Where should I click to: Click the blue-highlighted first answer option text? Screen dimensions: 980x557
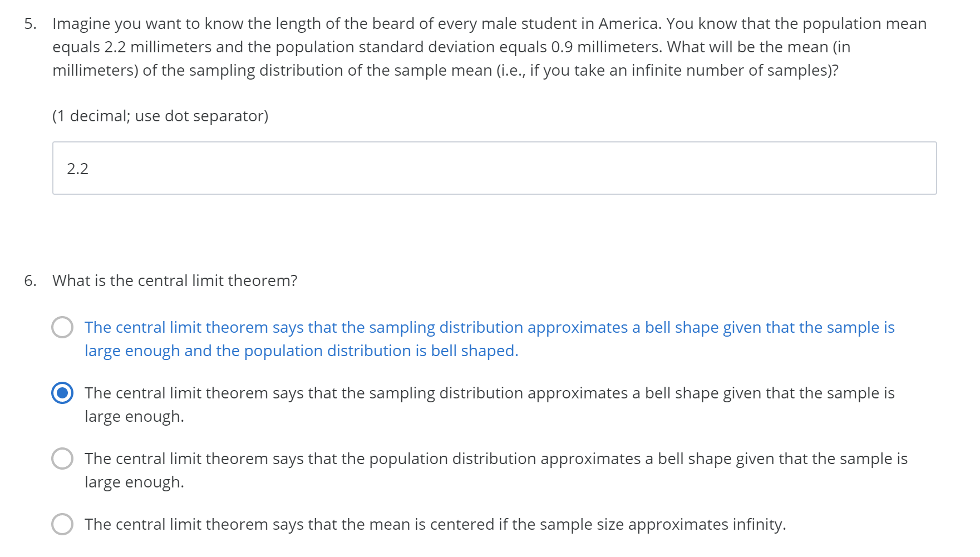[x=489, y=327]
